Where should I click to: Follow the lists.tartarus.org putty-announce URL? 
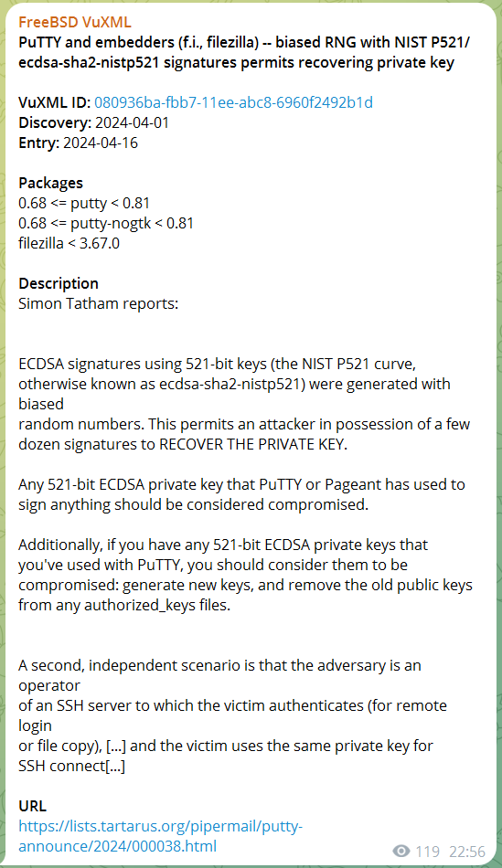161,836
